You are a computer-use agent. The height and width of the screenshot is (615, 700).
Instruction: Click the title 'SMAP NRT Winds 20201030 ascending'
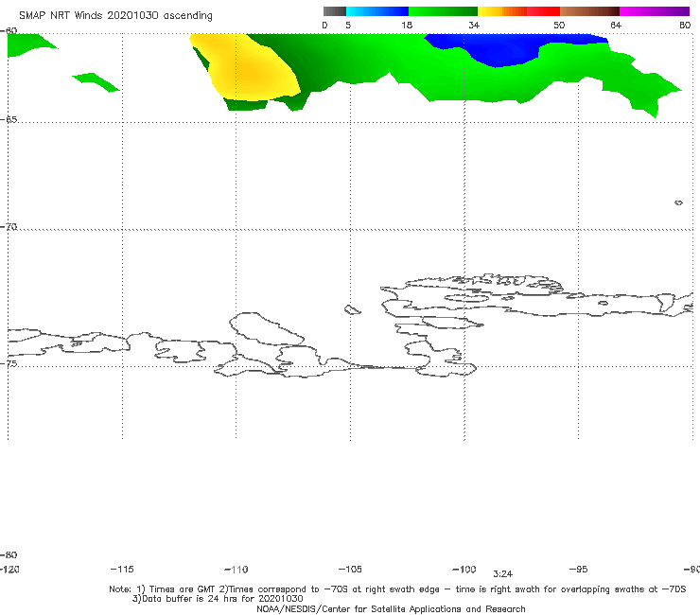[115, 16]
